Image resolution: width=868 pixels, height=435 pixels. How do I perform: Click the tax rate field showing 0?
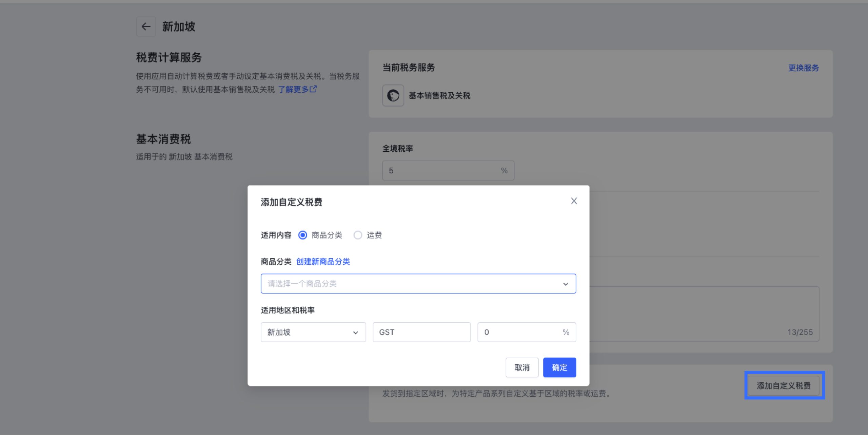tap(519, 332)
